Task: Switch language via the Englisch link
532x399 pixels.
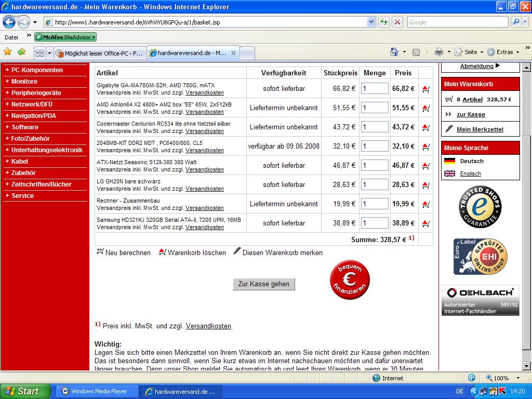Action: pos(470,174)
